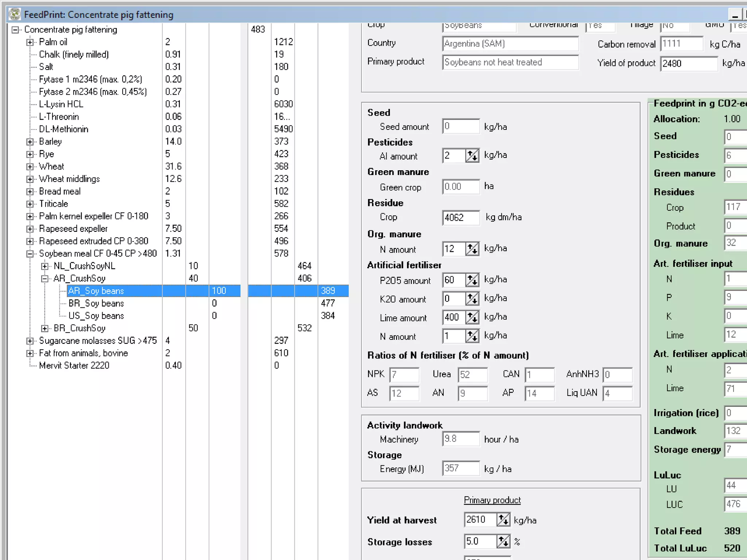Click the stepper icon next to Org. manure N amount
The height and width of the screenshot is (560, 747).
point(472,249)
